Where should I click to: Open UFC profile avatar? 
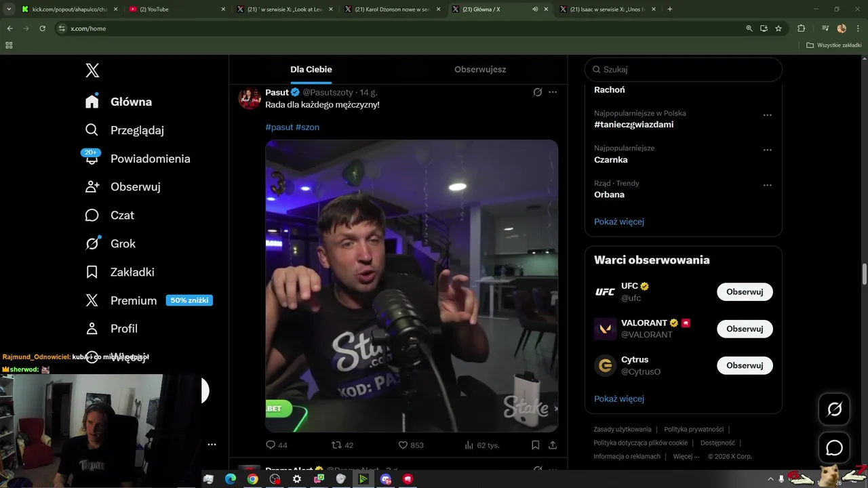[x=605, y=292]
